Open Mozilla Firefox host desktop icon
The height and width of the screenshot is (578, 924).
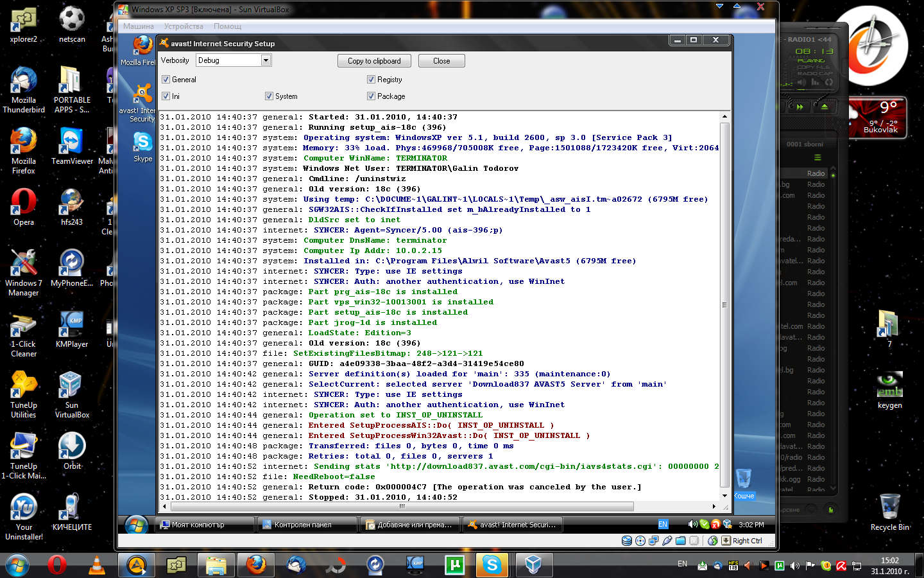(24, 151)
